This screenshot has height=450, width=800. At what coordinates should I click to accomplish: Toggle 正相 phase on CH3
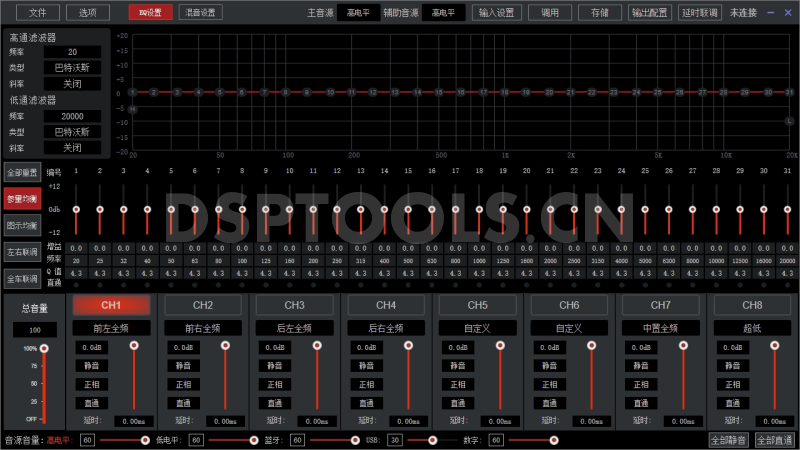(x=276, y=384)
